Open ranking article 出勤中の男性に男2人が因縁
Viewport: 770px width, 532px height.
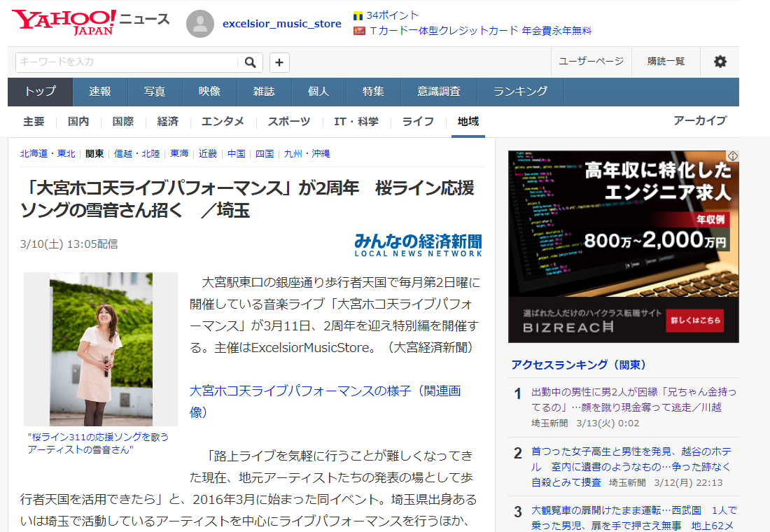point(634,400)
